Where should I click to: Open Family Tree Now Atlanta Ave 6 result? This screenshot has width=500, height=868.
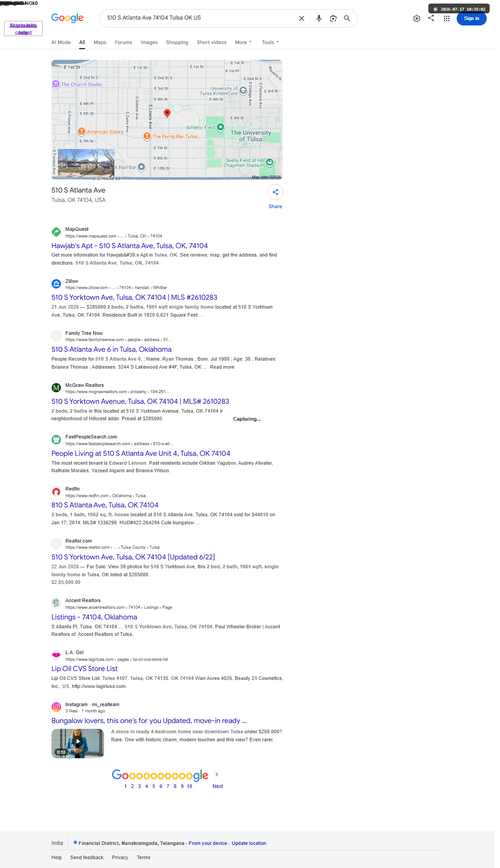(111, 349)
